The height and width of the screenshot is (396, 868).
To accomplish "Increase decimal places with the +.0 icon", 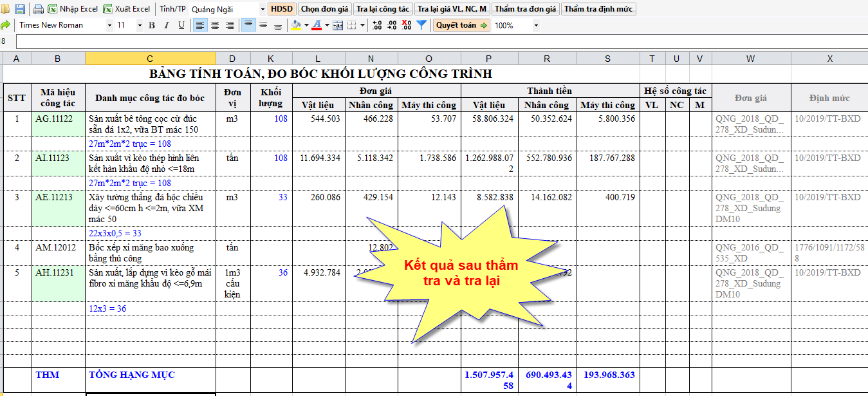I will [376, 24].
